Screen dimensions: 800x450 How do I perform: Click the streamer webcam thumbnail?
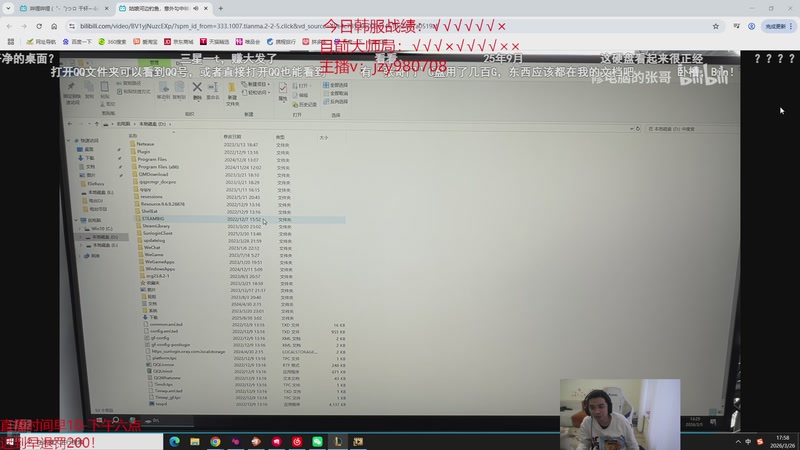[620, 414]
